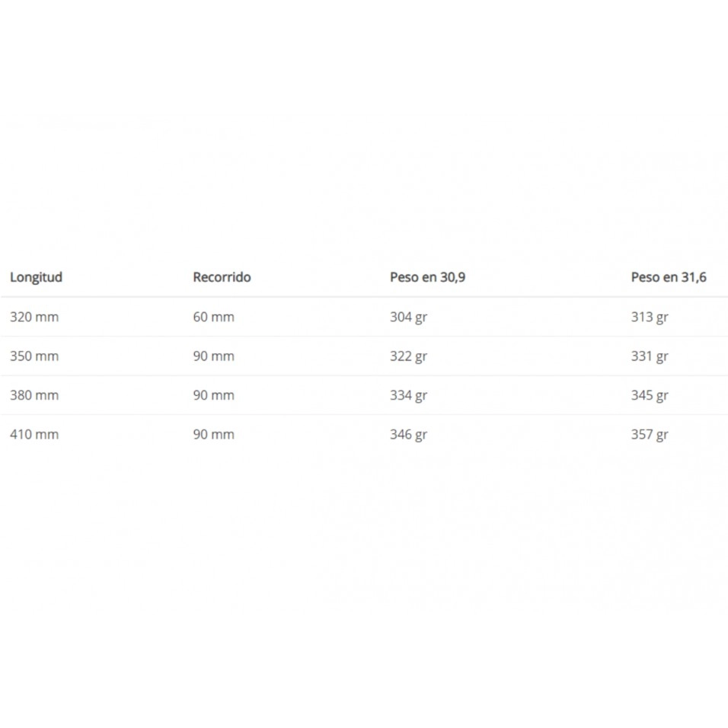Click the 350 mm length cell

click(x=34, y=356)
